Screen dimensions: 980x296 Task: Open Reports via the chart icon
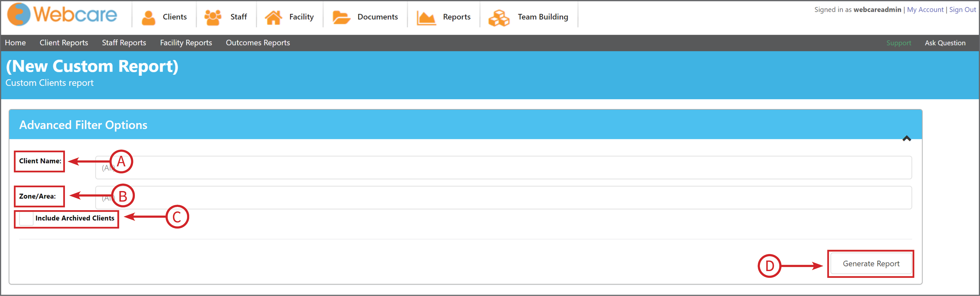click(426, 18)
